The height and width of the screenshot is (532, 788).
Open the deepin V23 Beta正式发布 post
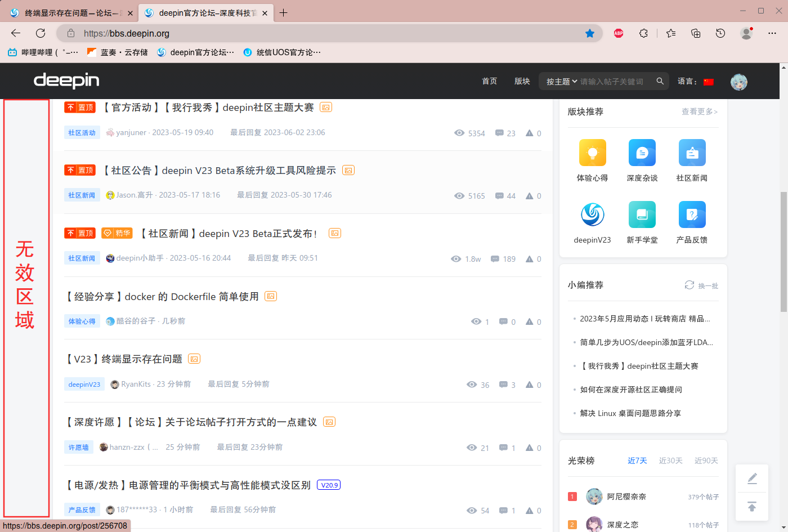click(x=228, y=233)
